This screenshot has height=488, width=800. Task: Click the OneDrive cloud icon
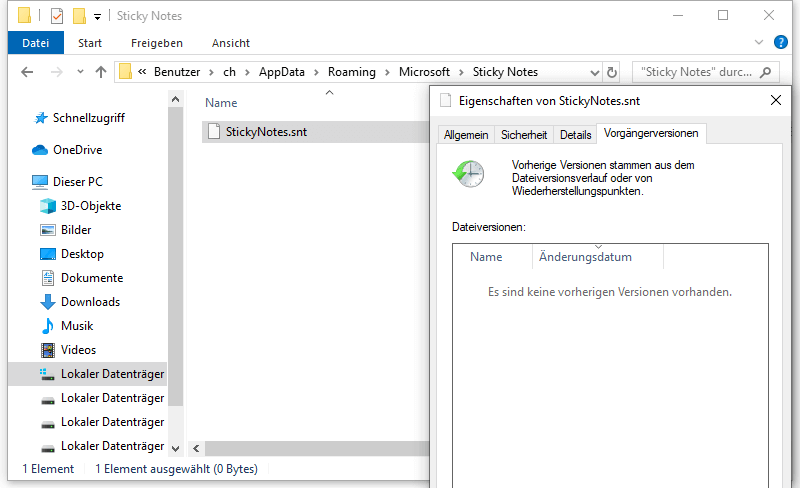tap(40, 150)
